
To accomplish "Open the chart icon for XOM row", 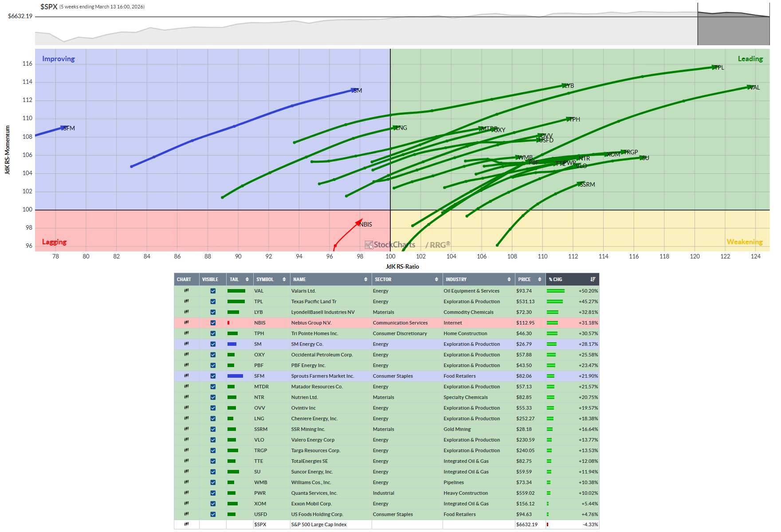I will coord(187,504).
